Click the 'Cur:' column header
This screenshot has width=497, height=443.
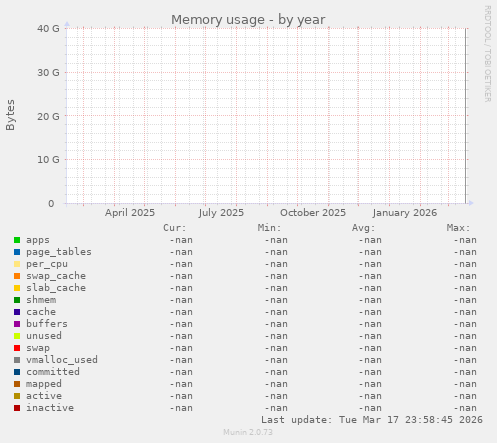175,228
